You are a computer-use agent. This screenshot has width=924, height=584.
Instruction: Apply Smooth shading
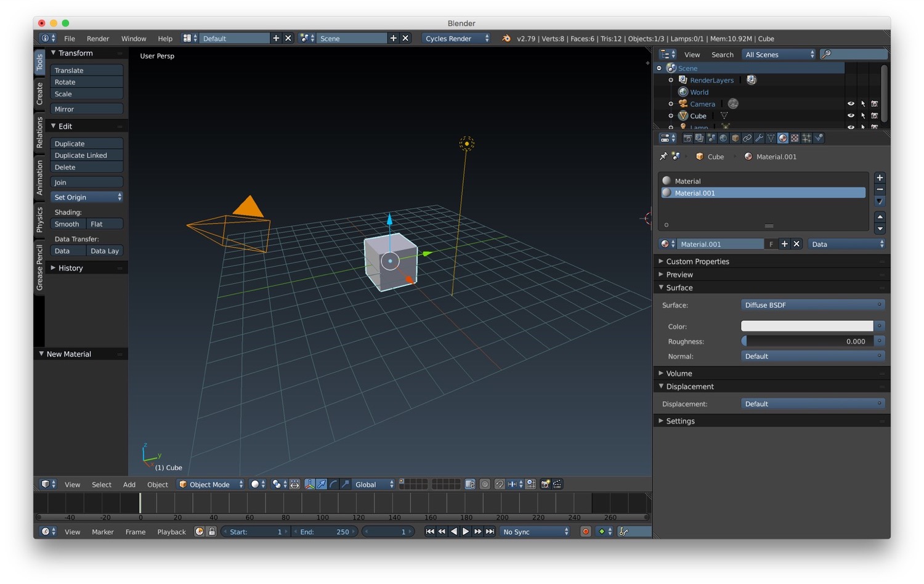click(x=68, y=224)
